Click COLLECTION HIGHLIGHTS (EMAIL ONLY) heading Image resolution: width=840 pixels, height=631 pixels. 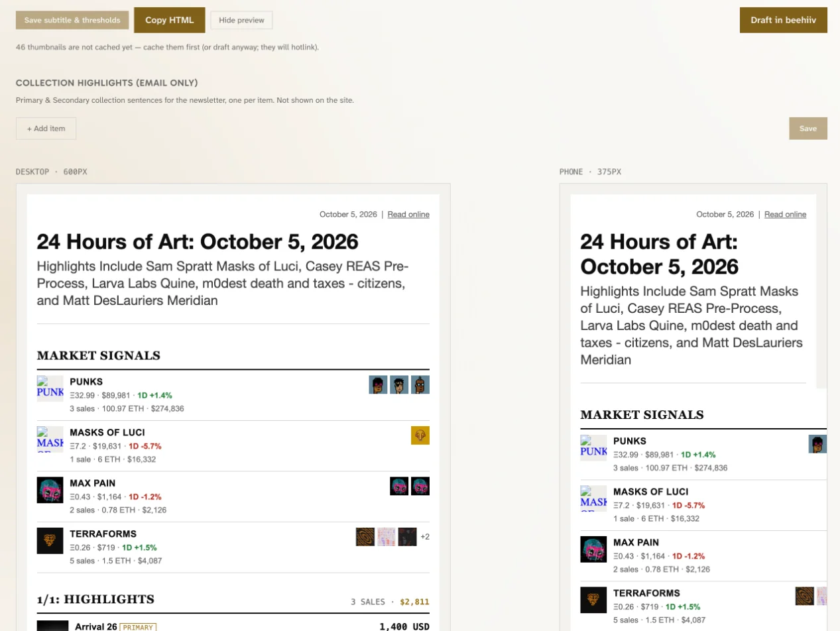(107, 83)
